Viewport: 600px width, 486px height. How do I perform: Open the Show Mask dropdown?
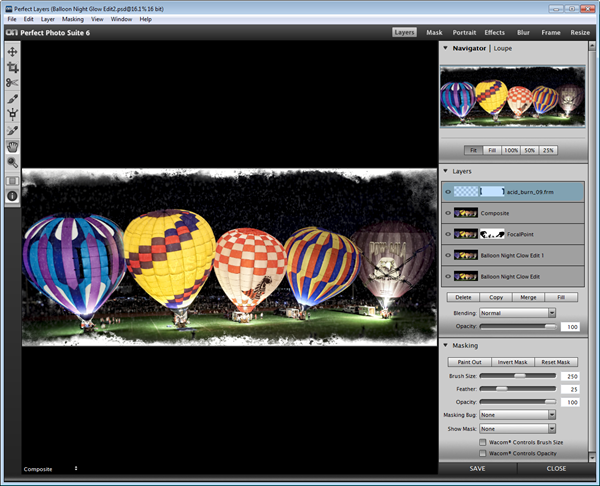click(x=518, y=428)
